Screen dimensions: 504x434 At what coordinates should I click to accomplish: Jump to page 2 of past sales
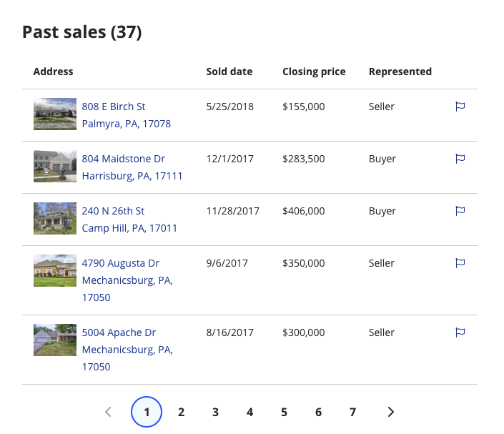pos(182,412)
